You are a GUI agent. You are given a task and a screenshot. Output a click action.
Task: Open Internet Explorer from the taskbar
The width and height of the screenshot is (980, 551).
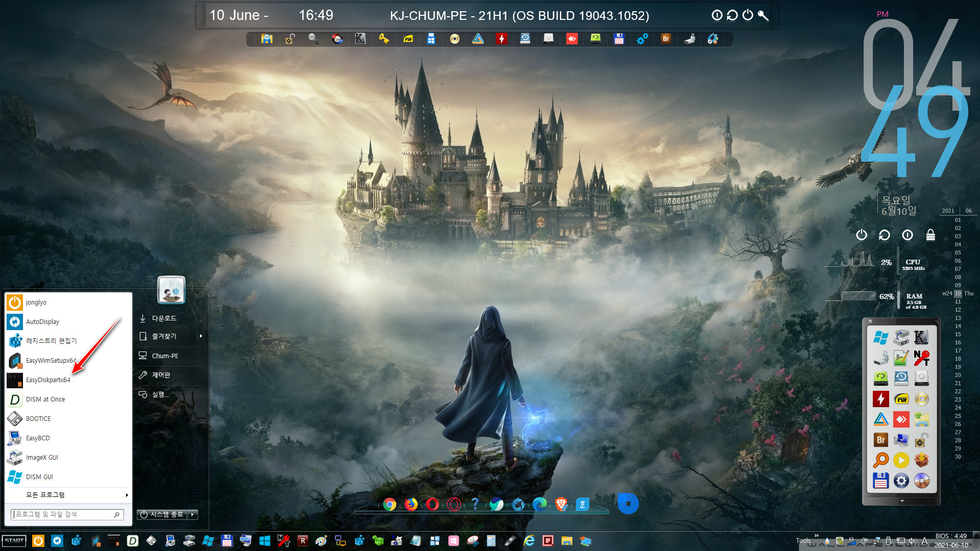(x=529, y=541)
